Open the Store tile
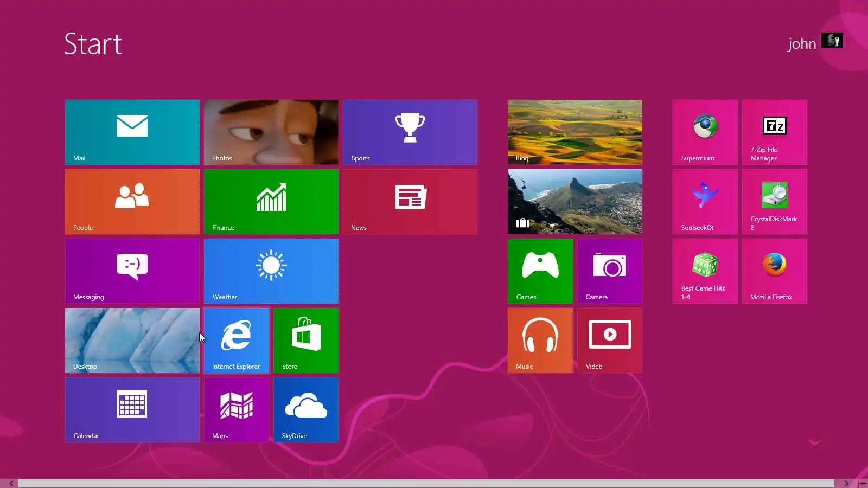The image size is (868, 488). 306,341
